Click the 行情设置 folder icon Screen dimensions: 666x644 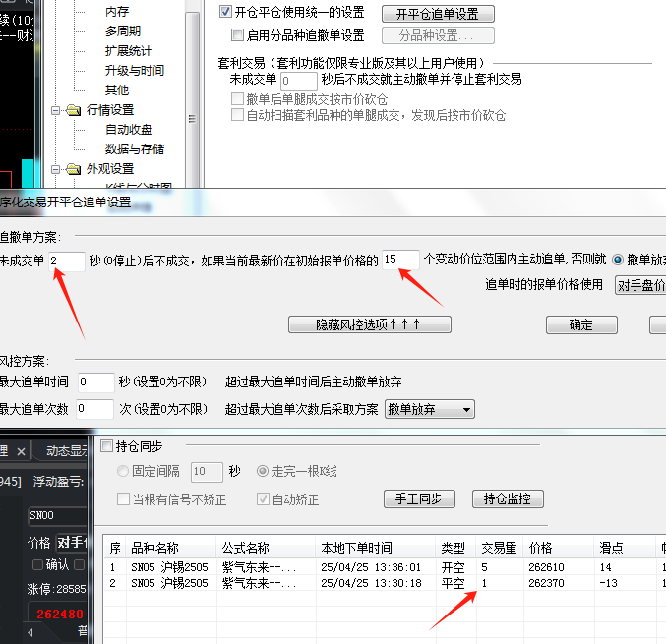(x=73, y=110)
